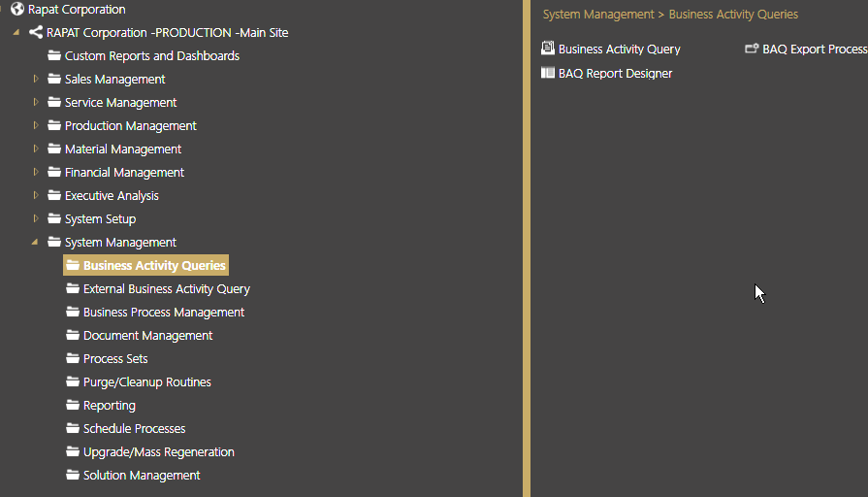The height and width of the screenshot is (497, 868).
Task: Expand the Financial Management tree node
Action: click(x=36, y=172)
